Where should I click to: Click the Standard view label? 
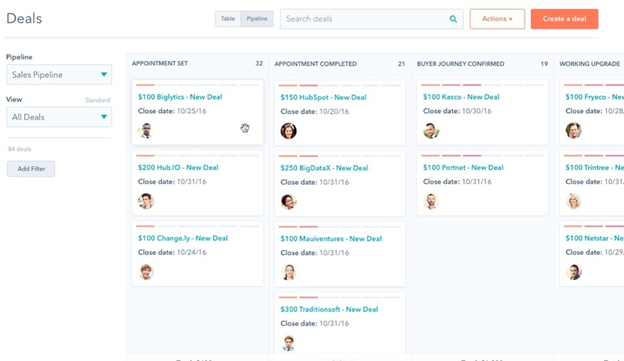[98, 100]
